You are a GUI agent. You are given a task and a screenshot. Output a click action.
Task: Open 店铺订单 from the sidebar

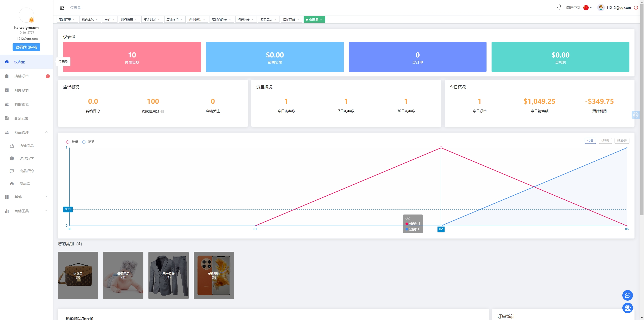[x=21, y=76]
